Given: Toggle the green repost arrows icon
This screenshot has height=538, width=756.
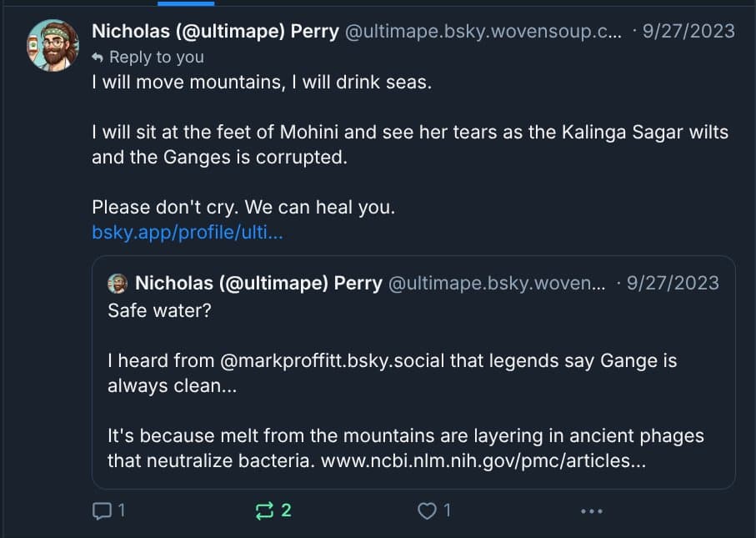Looking at the screenshot, I should click(264, 510).
